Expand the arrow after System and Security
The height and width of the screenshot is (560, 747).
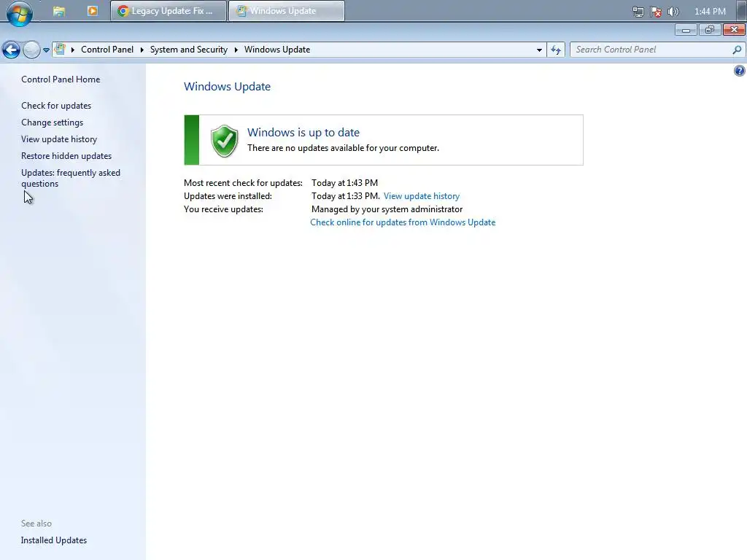coord(236,50)
